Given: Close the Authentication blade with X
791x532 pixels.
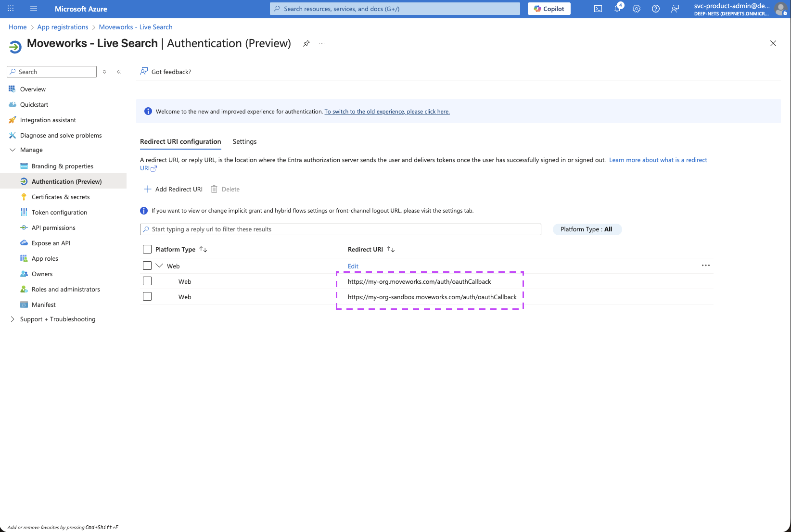Looking at the screenshot, I should coord(773,43).
